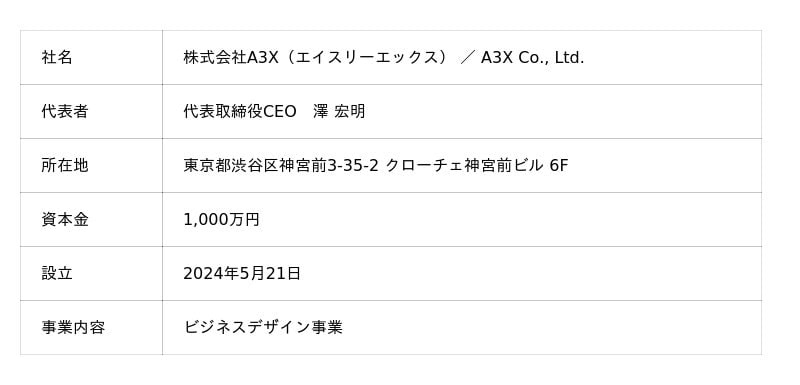Screen dimensions: 800x385
Task: Click the 社名 label cell
Action: (91, 58)
